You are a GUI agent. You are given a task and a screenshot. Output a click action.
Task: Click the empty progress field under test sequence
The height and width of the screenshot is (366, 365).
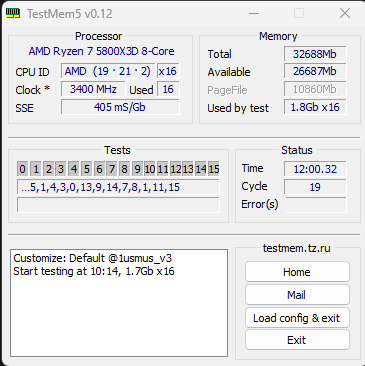pos(118,205)
